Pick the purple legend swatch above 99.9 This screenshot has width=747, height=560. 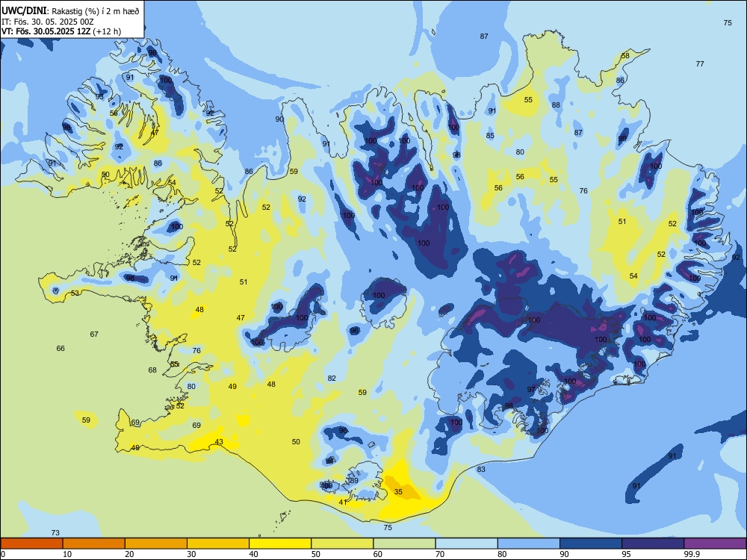pos(715,544)
